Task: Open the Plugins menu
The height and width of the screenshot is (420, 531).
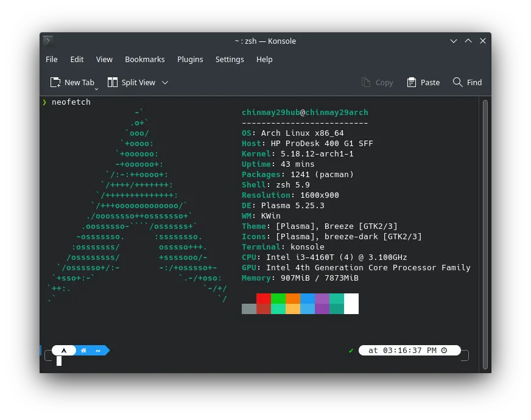Action: (190, 59)
